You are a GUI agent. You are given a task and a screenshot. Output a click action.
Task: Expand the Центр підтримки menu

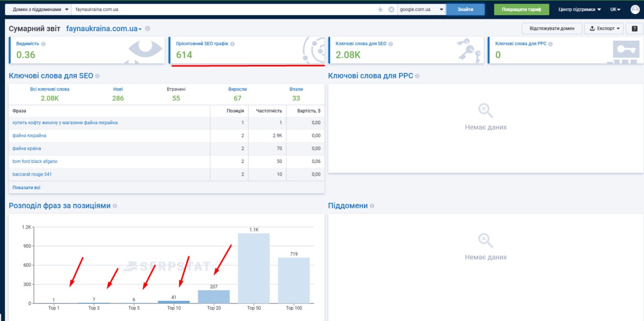click(x=580, y=10)
